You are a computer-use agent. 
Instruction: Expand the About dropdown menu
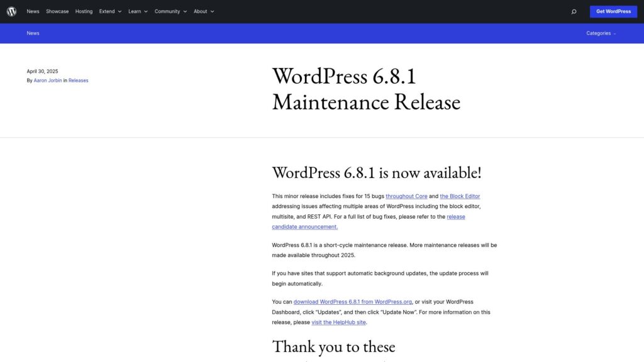coord(204,11)
